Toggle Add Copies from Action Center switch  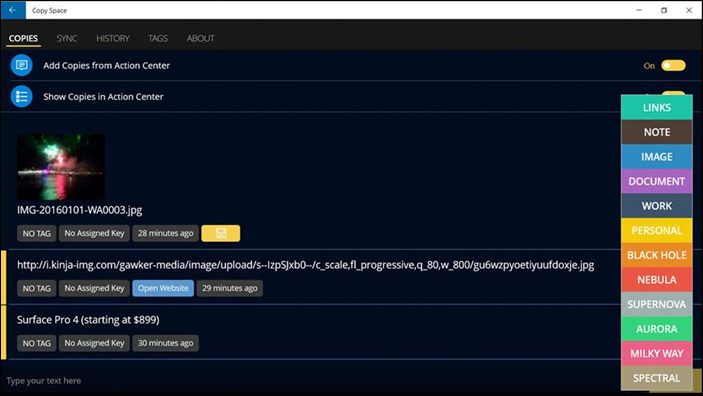(x=673, y=65)
